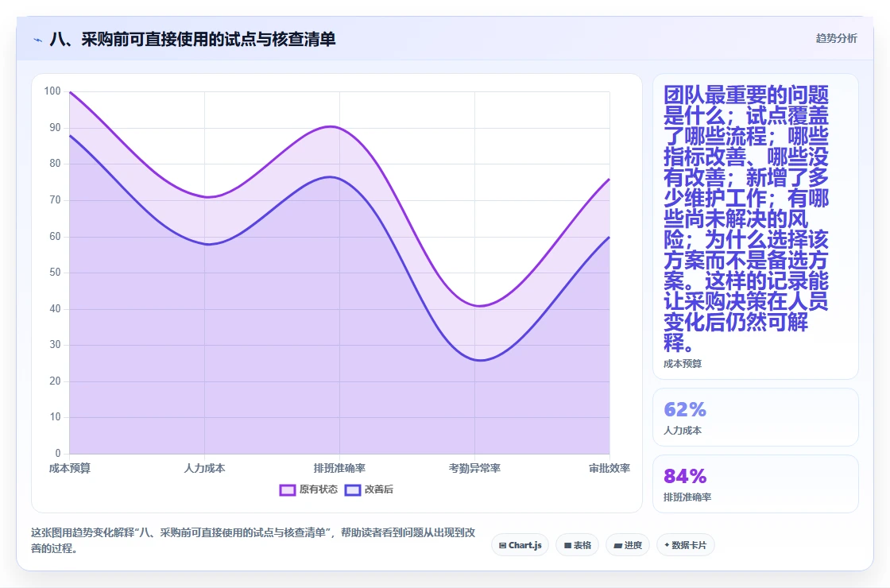The image size is (890, 588).
Task: Click the 考勤异常率 x-axis label
Action: 474,468
